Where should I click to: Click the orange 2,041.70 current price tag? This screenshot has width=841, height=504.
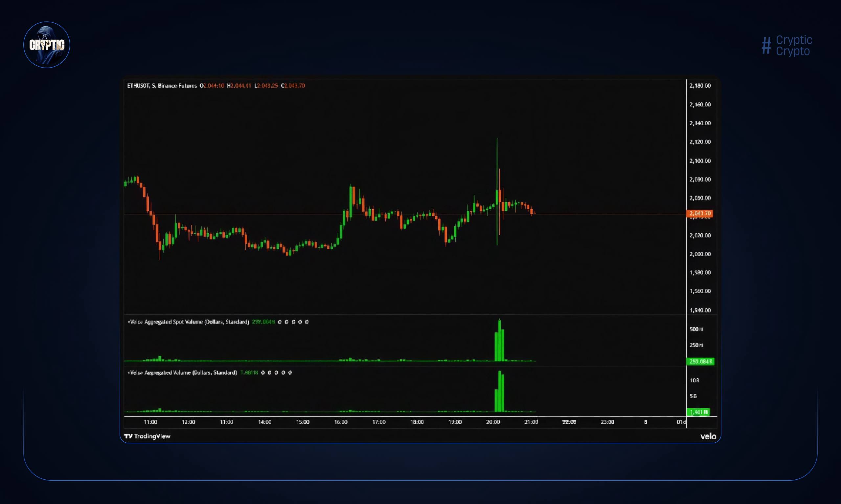pos(700,213)
